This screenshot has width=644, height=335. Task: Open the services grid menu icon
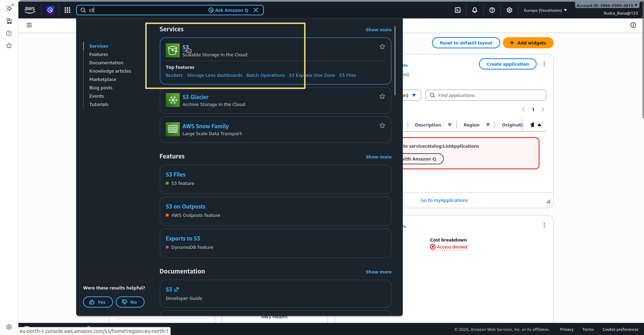pos(67,10)
